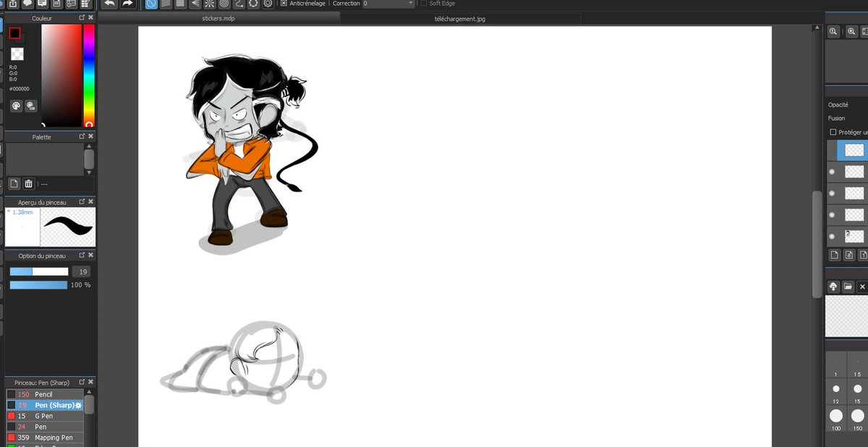The width and height of the screenshot is (868, 447).
Task: Select the radial lines snap icon
Action: (209, 4)
